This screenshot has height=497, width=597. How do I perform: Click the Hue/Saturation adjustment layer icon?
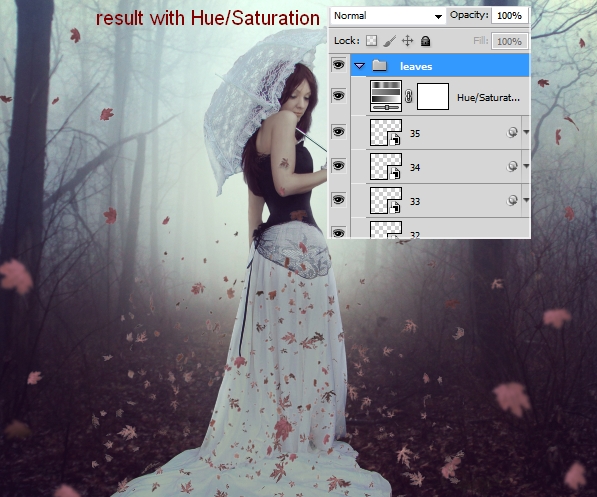point(386,96)
